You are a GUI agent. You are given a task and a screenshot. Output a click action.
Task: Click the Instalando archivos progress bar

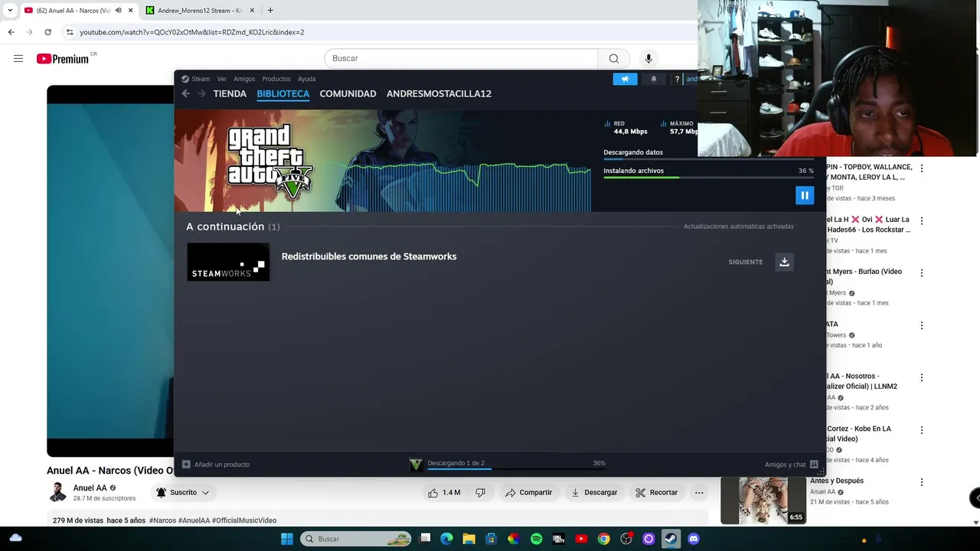[708, 178]
